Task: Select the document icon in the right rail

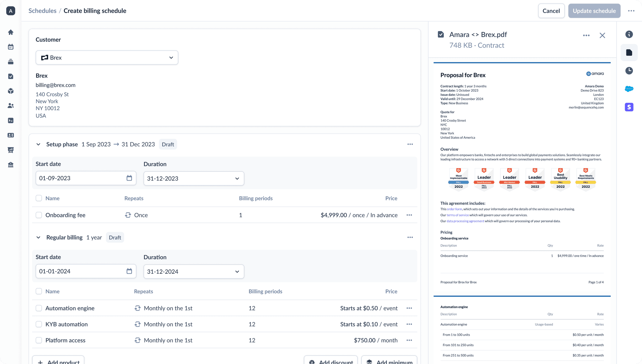Action: coord(629,52)
